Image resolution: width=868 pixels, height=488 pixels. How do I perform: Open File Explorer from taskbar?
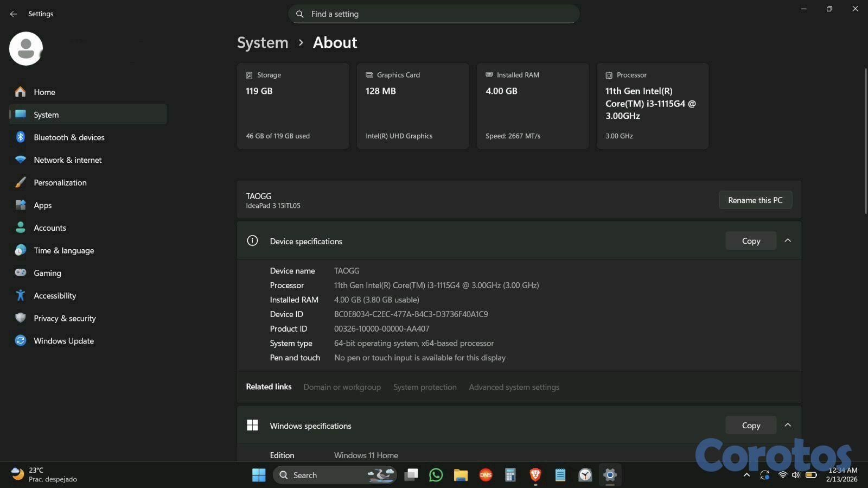(461, 475)
